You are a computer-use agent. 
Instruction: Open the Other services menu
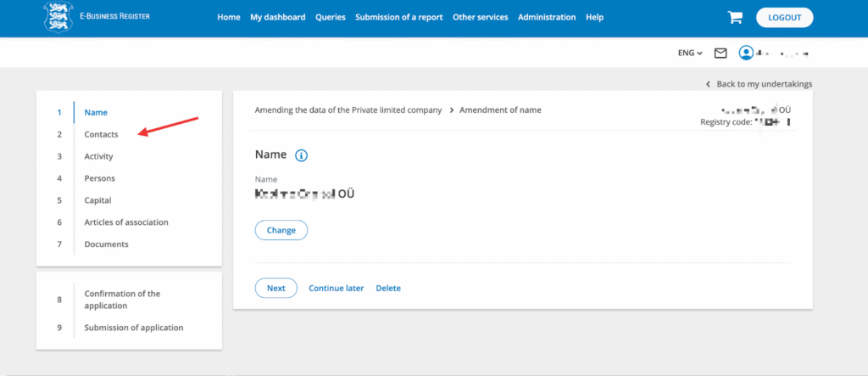pyautogui.click(x=480, y=17)
